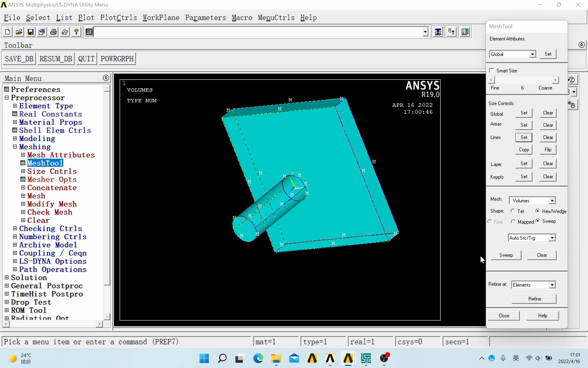Click the Pan-Zoom-Rotate cube icon
Image resolution: width=588 pixels, height=368 pixels.
[42, 32]
